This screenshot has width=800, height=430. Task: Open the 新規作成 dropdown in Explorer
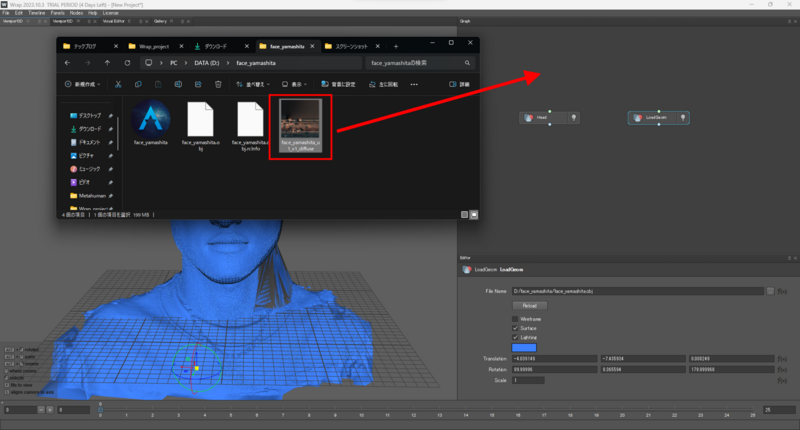tap(83, 84)
